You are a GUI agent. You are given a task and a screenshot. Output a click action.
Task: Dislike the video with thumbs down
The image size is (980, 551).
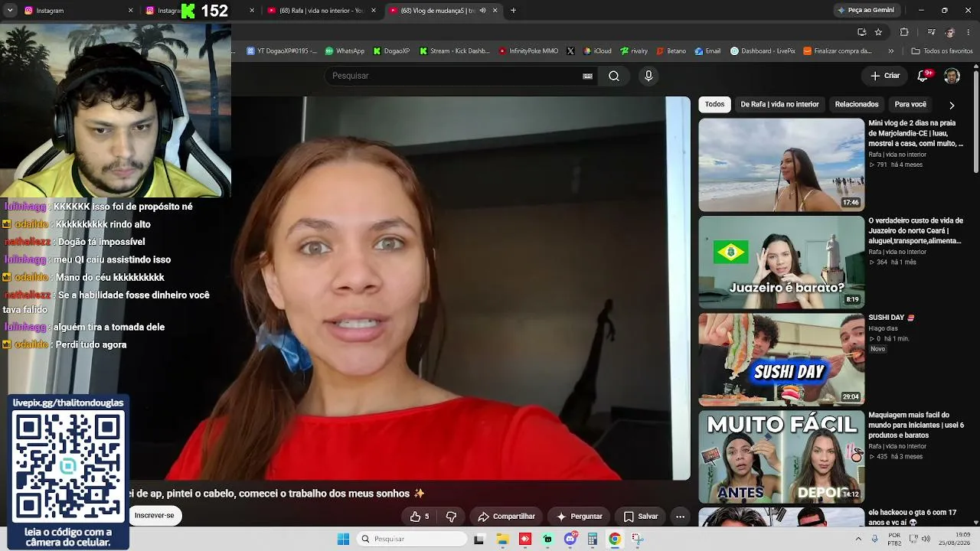click(451, 517)
